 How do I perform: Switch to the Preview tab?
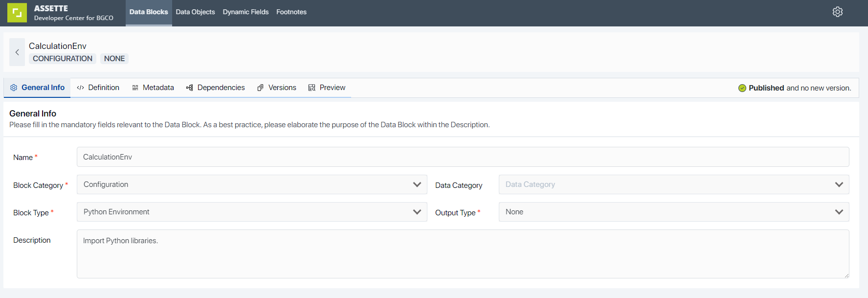point(327,88)
